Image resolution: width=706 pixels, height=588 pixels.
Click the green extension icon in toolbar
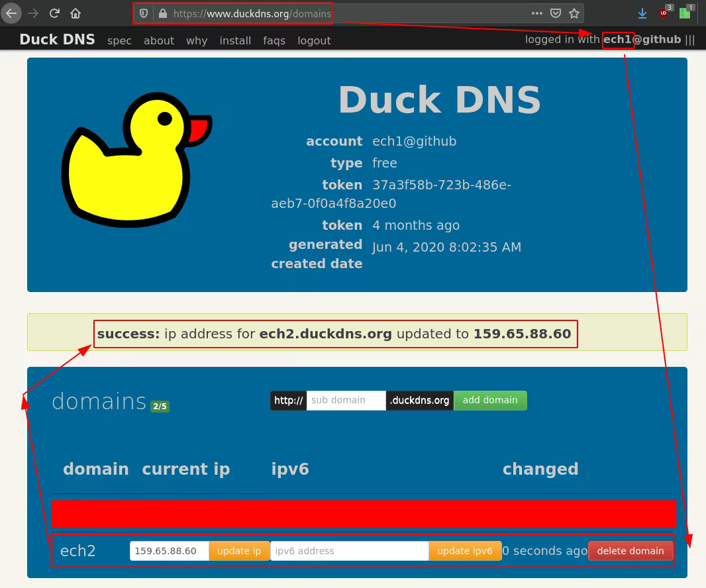(x=686, y=13)
